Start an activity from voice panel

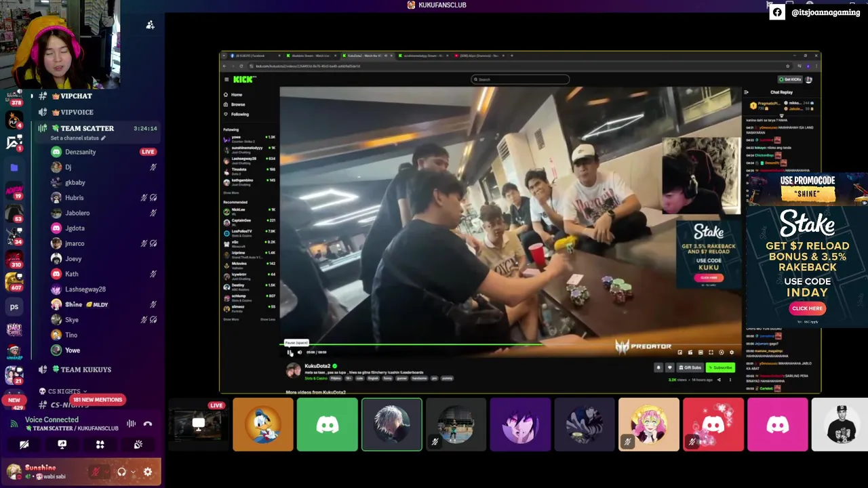(x=100, y=445)
